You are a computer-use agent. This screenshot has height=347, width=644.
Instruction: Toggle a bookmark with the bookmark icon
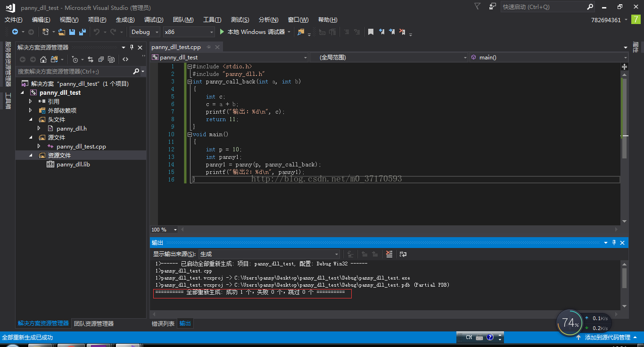tap(371, 32)
